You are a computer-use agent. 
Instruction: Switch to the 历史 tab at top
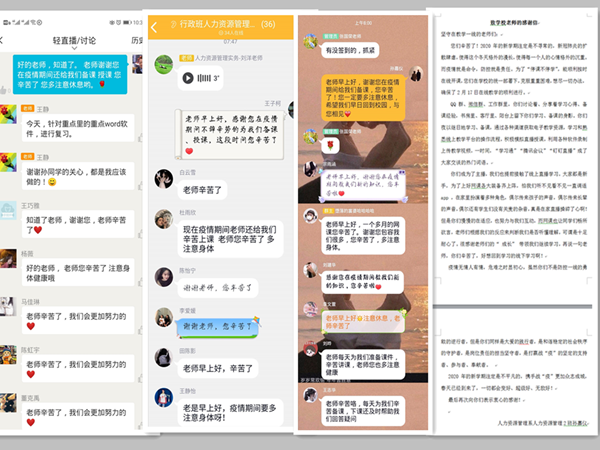(138, 40)
